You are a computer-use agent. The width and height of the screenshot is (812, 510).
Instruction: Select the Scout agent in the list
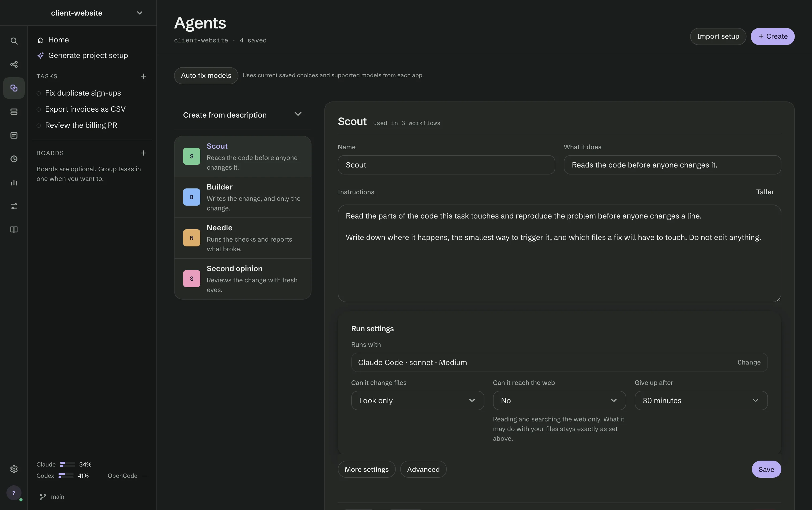tap(242, 156)
